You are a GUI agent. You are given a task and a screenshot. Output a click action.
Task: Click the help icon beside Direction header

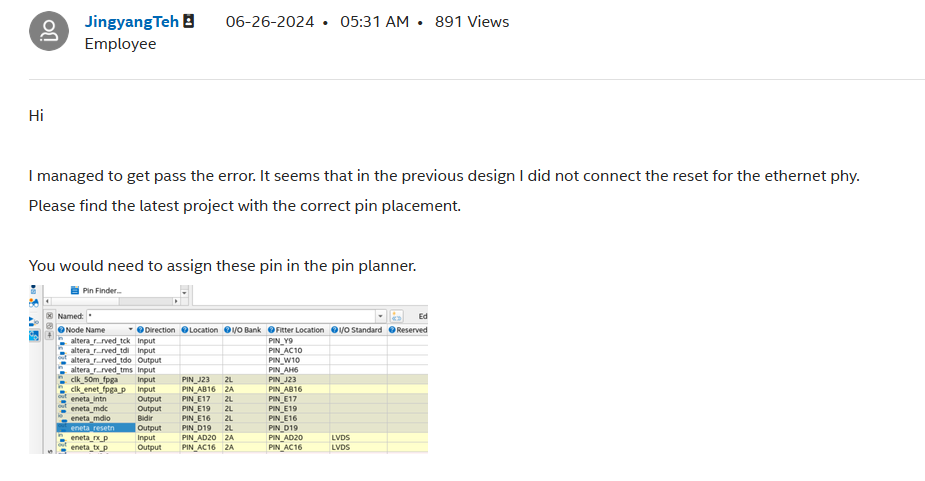click(140, 330)
